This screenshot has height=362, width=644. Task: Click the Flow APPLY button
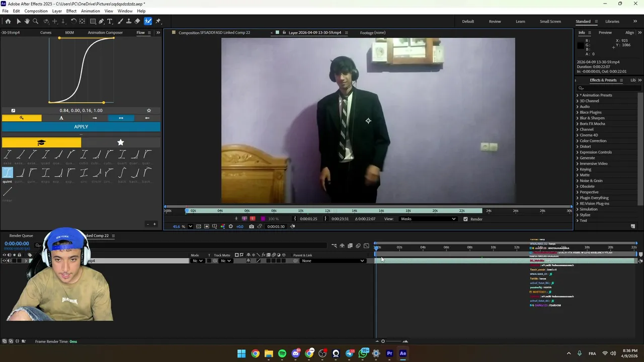pyautogui.click(x=81, y=127)
